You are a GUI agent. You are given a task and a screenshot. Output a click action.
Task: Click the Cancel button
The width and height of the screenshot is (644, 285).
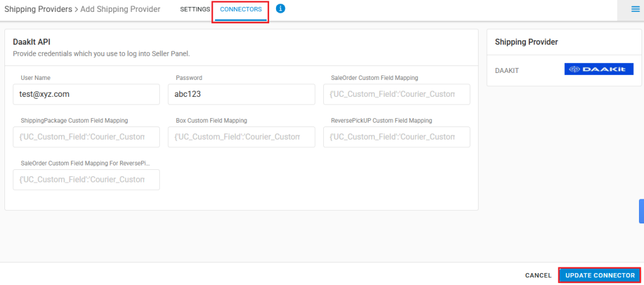pos(538,276)
